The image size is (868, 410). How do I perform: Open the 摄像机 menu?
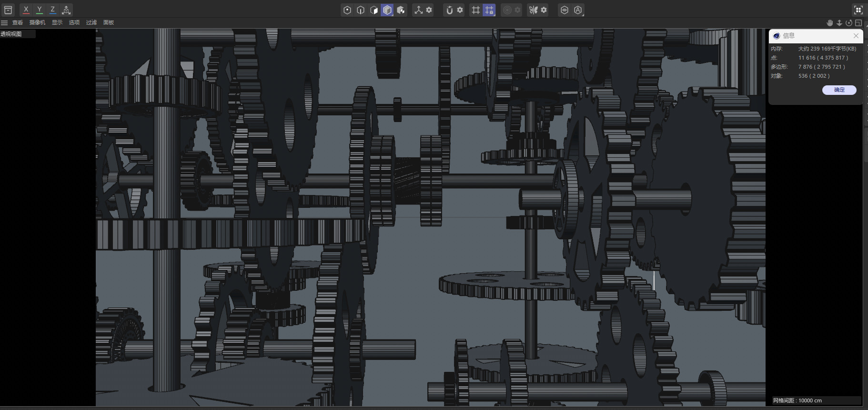coord(37,22)
